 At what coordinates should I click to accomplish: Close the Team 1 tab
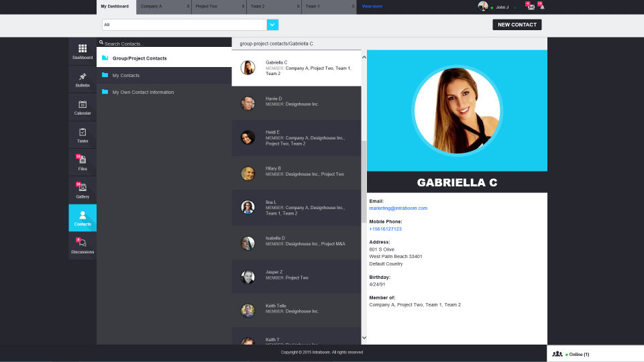[x=354, y=7]
